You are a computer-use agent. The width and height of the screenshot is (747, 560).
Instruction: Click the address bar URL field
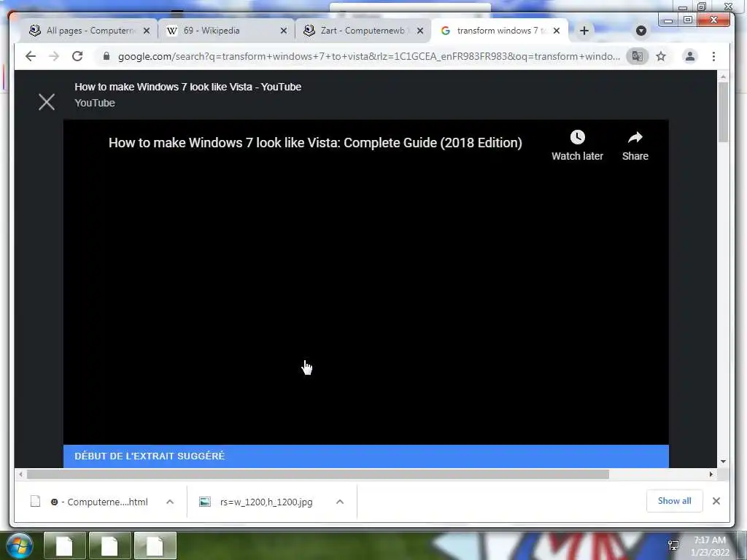point(368,57)
